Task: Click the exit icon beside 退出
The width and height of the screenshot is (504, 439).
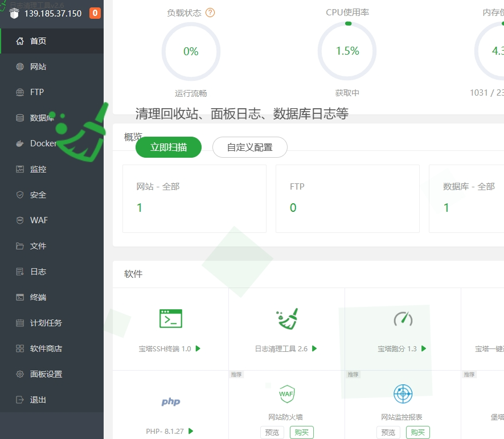Action: coord(20,400)
